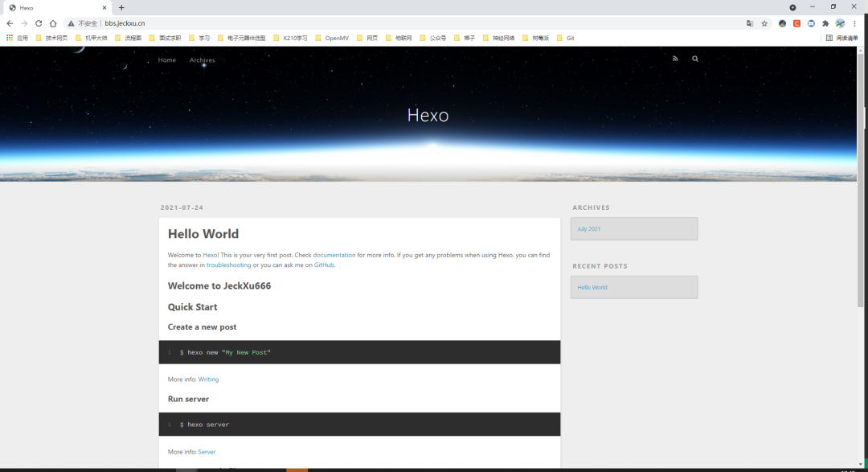Open the Extensions puzzle piece icon
Viewport: 868px width, 472px height.
point(825,23)
